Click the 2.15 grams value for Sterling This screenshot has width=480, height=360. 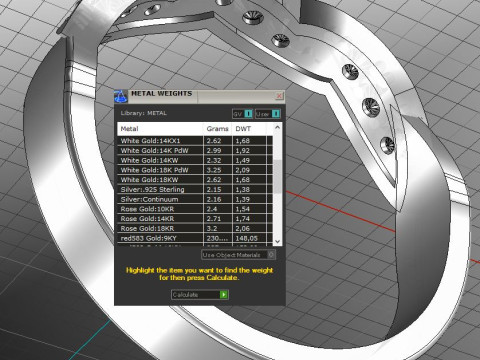pos(214,189)
